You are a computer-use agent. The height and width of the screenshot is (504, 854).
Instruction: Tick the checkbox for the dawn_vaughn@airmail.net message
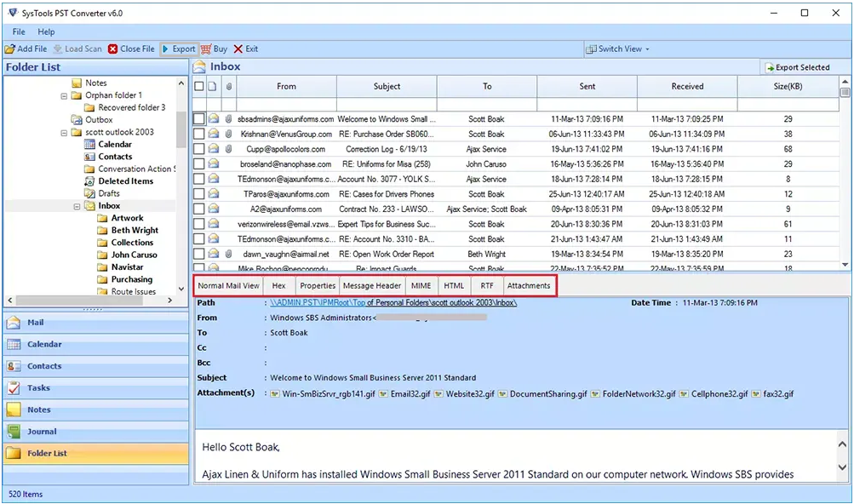(x=197, y=254)
